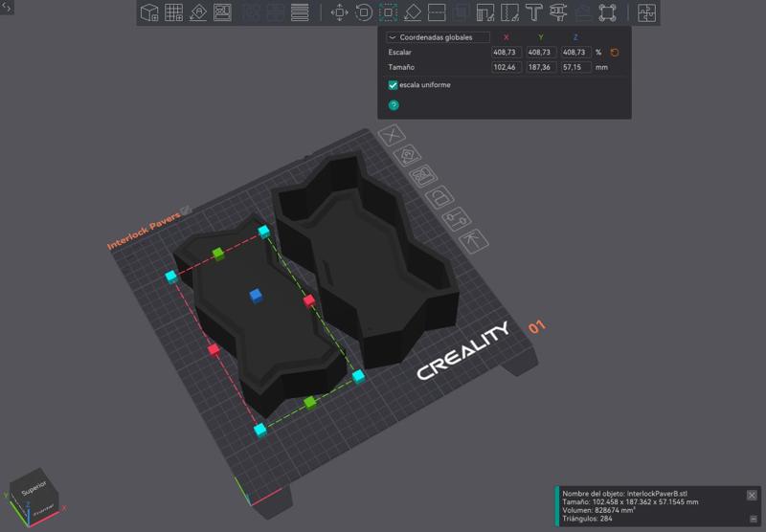Select the seam painting tool

[509, 12]
